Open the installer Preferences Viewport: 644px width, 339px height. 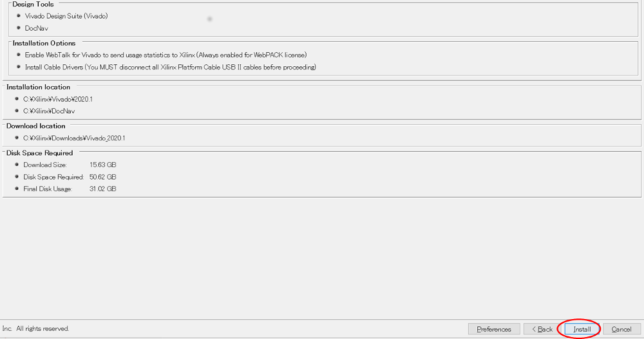[x=494, y=329]
